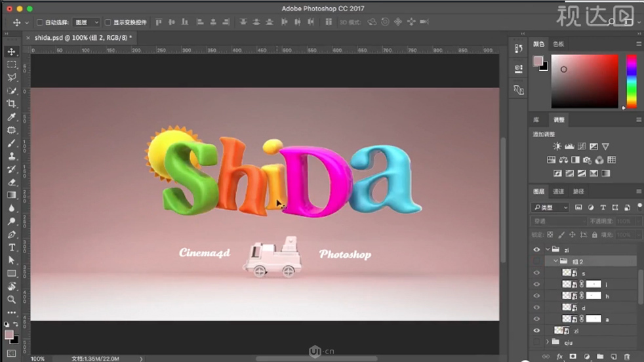Collapse the 组 2 group

(x=555, y=261)
